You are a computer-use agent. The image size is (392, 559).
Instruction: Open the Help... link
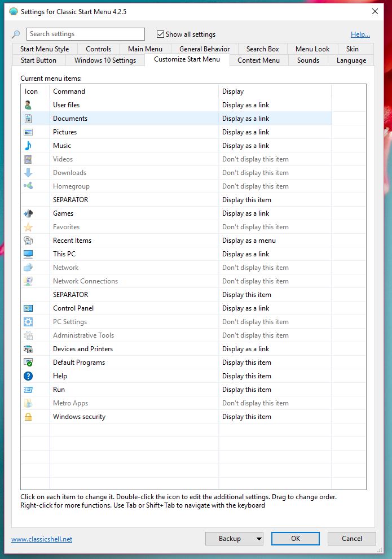coord(360,34)
